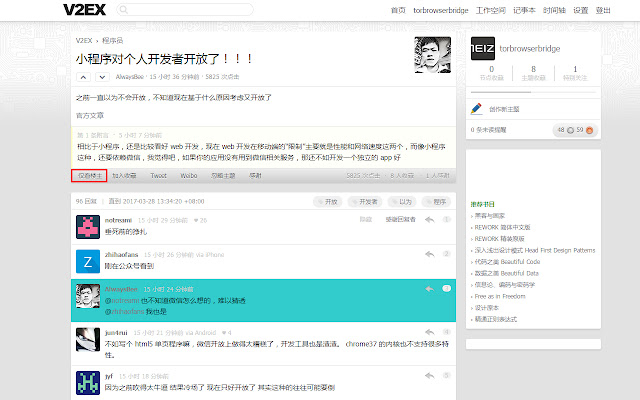640x400 pixels.
Task: Click zhihaofans' blue Z avatar
Action: 88,262
